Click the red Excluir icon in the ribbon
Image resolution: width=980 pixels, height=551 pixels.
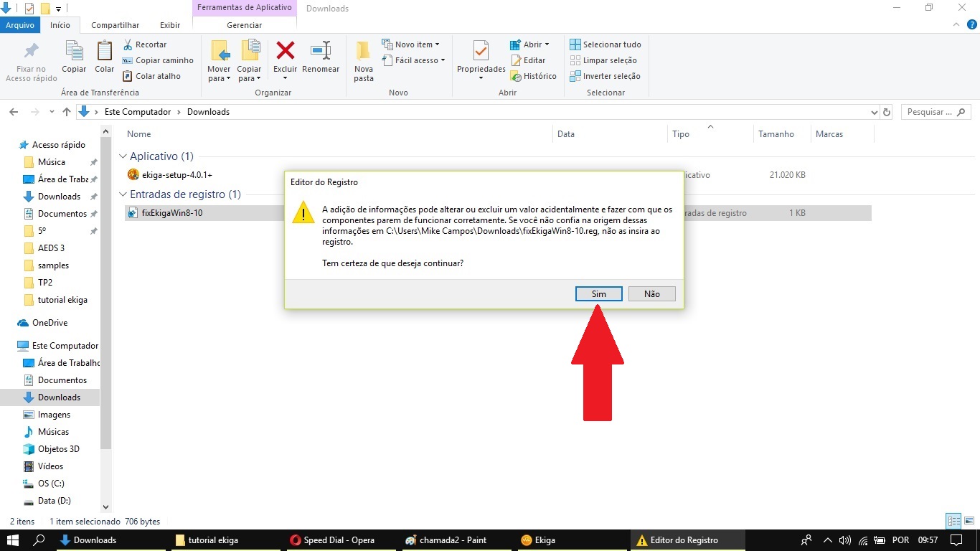tap(286, 52)
